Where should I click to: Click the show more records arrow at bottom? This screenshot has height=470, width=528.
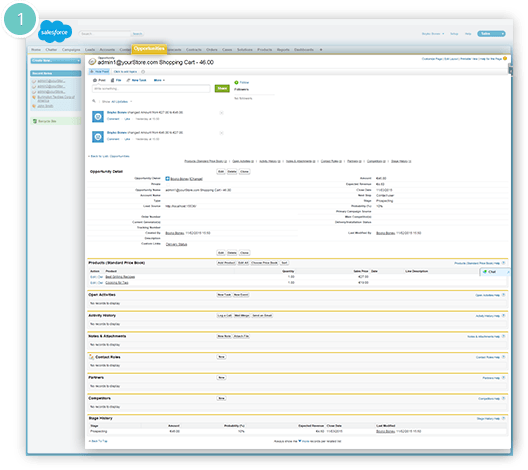click(x=300, y=441)
